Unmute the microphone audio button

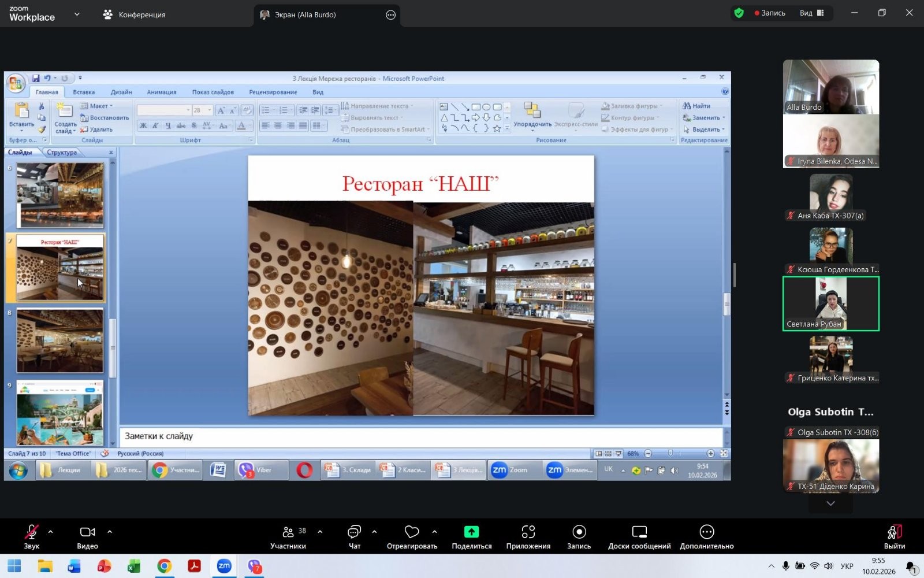(x=31, y=532)
